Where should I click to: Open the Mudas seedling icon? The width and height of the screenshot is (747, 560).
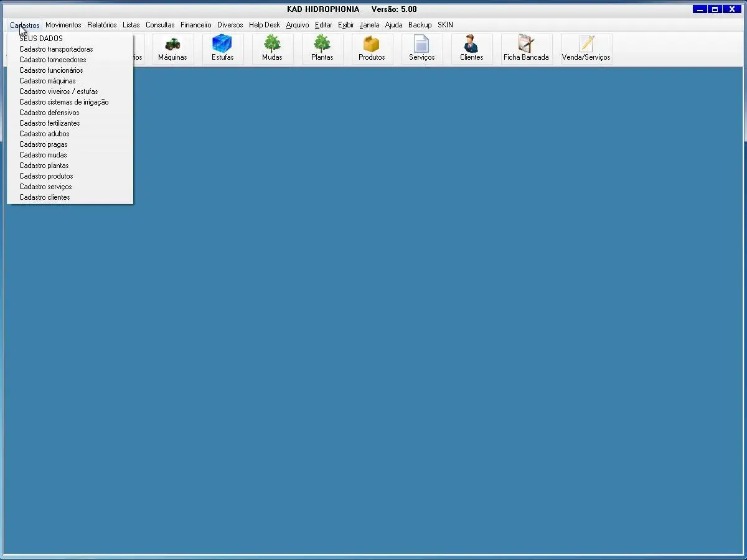click(x=272, y=45)
